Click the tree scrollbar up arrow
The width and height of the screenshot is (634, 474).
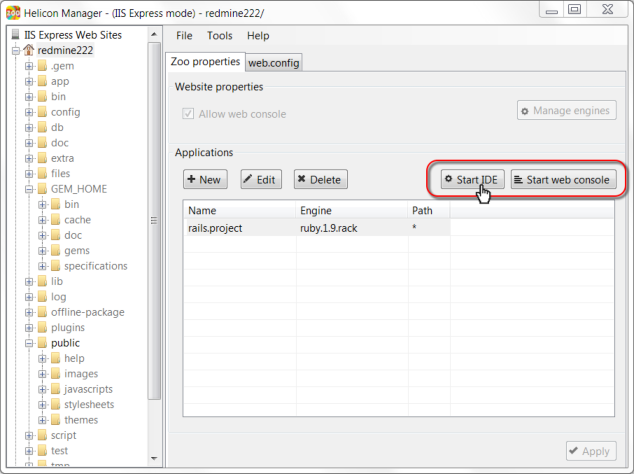(x=154, y=35)
